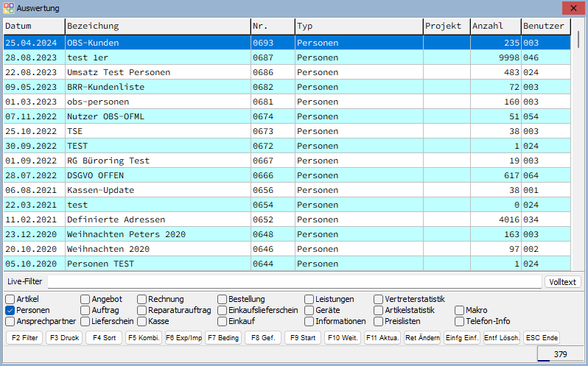The width and height of the screenshot is (588, 366).
Task: Click the Volltext button
Action: click(x=563, y=282)
